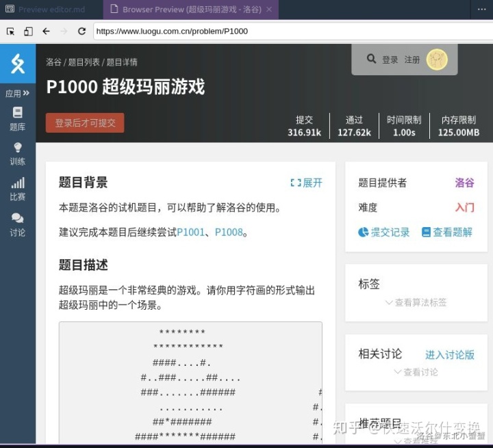Focus the URL address field
Image resolution: width=493 pixels, height=448 pixels.
pyautogui.click(x=293, y=31)
